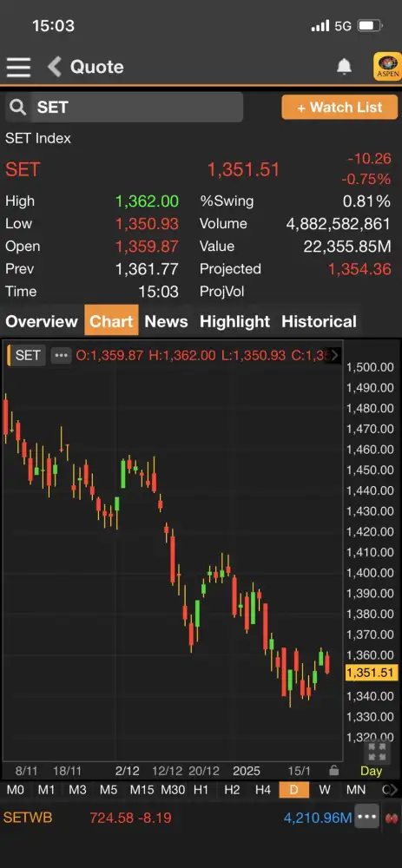
Task: Open the hamburger menu
Action: click(x=18, y=67)
